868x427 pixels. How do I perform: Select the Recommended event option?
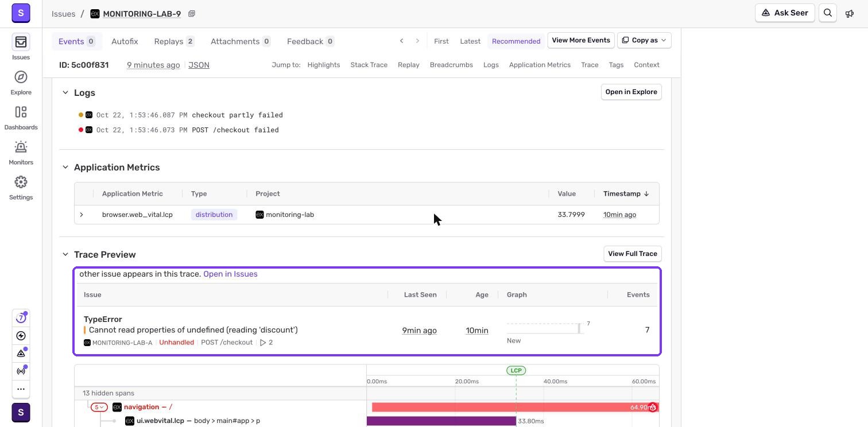pyautogui.click(x=516, y=41)
